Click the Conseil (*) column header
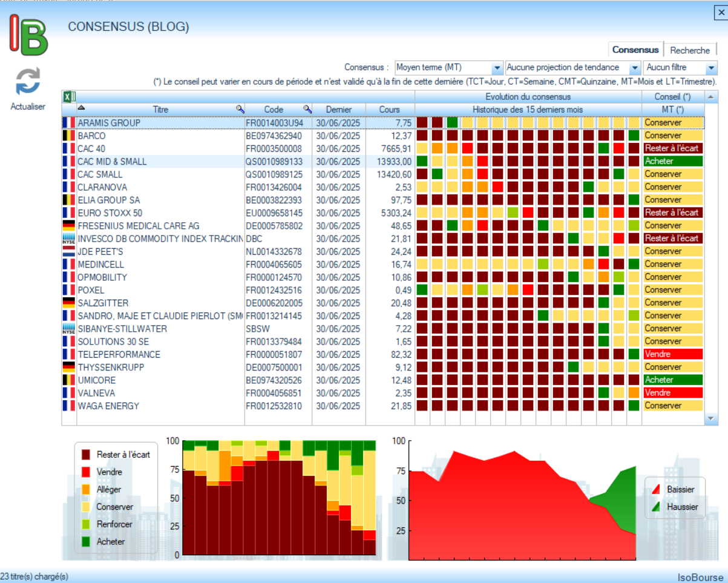The image size is (728, 583). (x=672, y=97)
